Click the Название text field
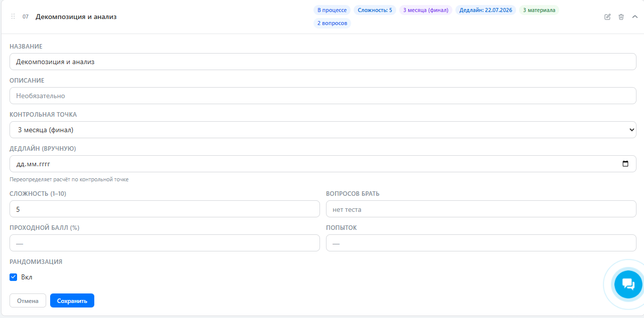644x318 pixels. (x=323, y=62)
